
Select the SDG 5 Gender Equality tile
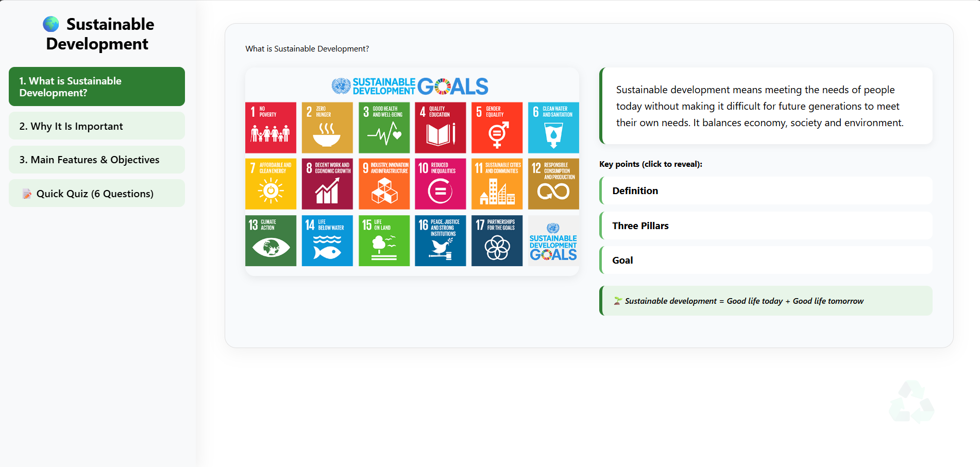(497, 128)
